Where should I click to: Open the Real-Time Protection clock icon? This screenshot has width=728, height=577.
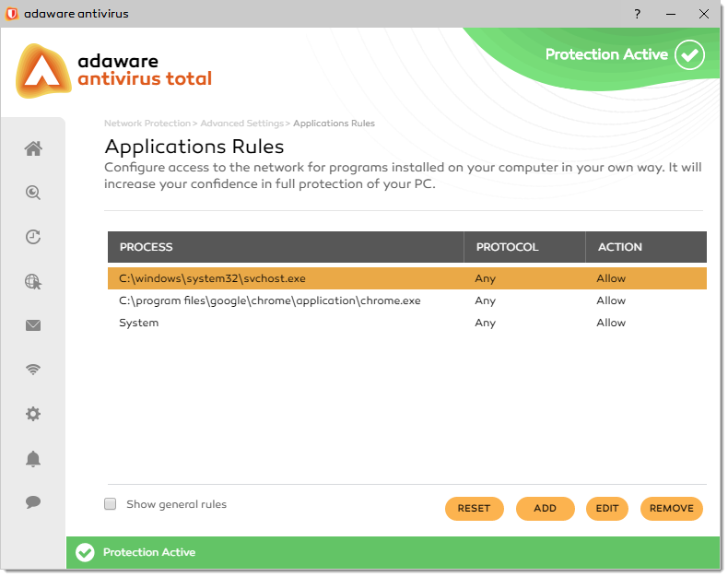33,237
